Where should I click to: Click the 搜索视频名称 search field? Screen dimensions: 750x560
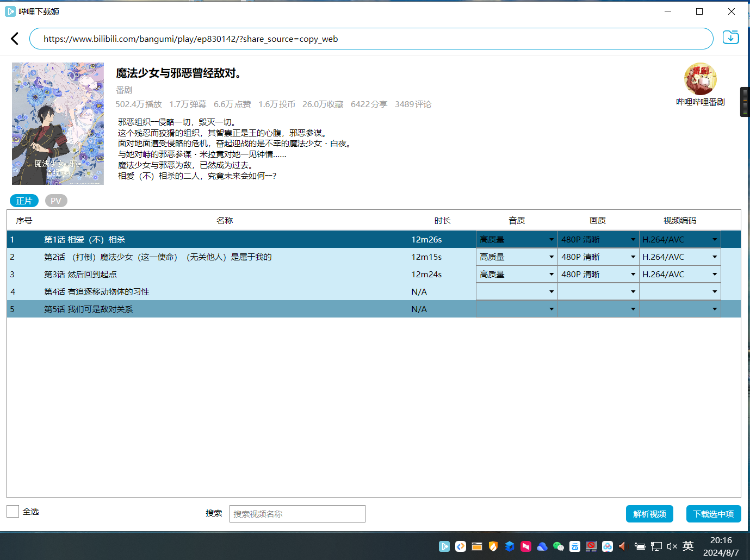pyautogui.click(x=297, y=514)
